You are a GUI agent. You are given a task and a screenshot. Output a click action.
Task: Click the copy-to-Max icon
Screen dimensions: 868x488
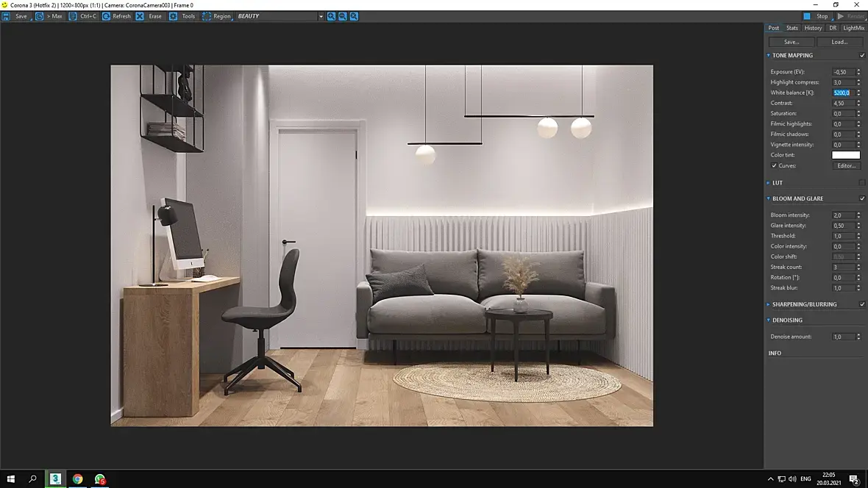[39, 16]
